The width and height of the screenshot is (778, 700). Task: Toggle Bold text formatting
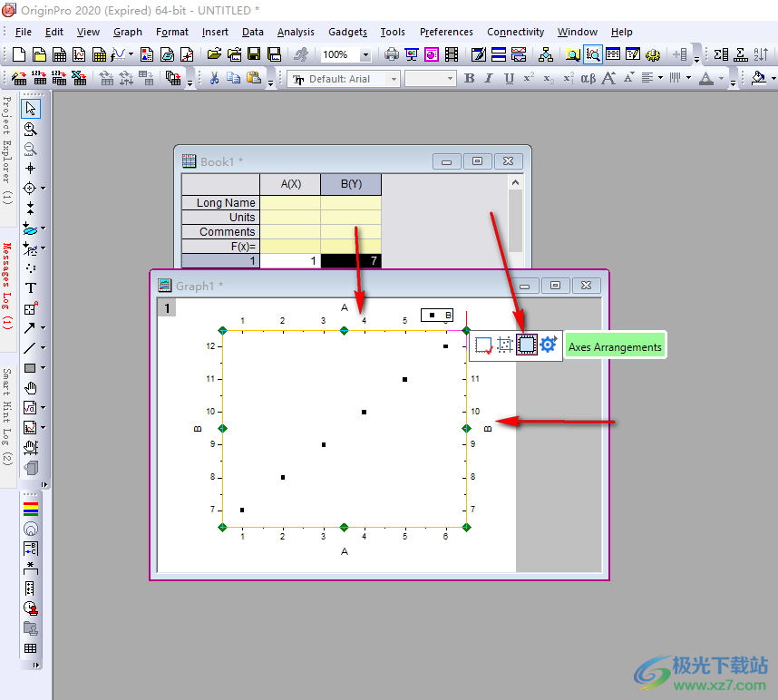[x=469, y=79]
